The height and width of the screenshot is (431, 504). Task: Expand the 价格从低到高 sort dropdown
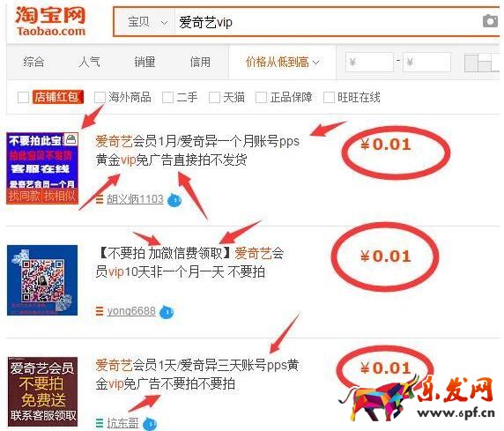[x=282, y=62]
